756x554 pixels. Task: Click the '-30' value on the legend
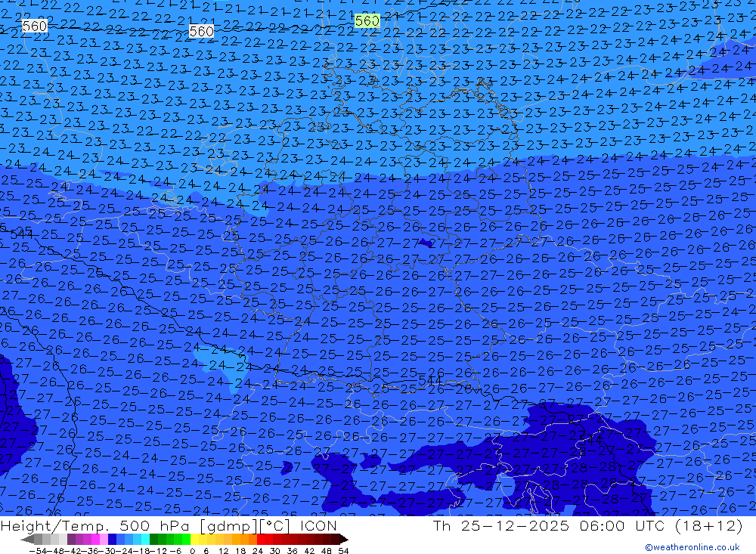click(109, 551)
